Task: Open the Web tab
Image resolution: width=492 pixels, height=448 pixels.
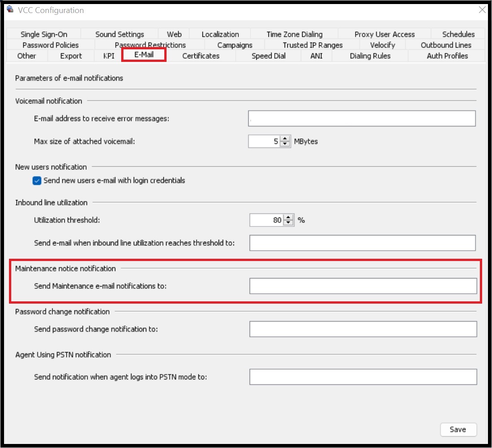Action: click(x=174, y=34)
